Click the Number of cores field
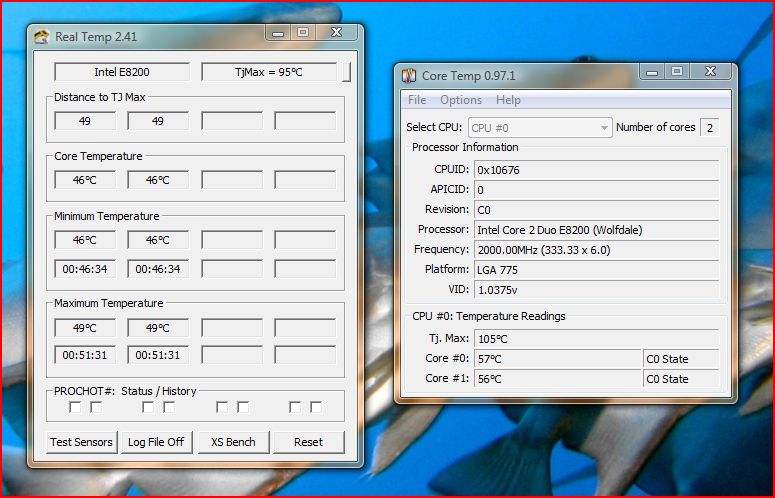775x498 pixels. [x=710, y=128]
